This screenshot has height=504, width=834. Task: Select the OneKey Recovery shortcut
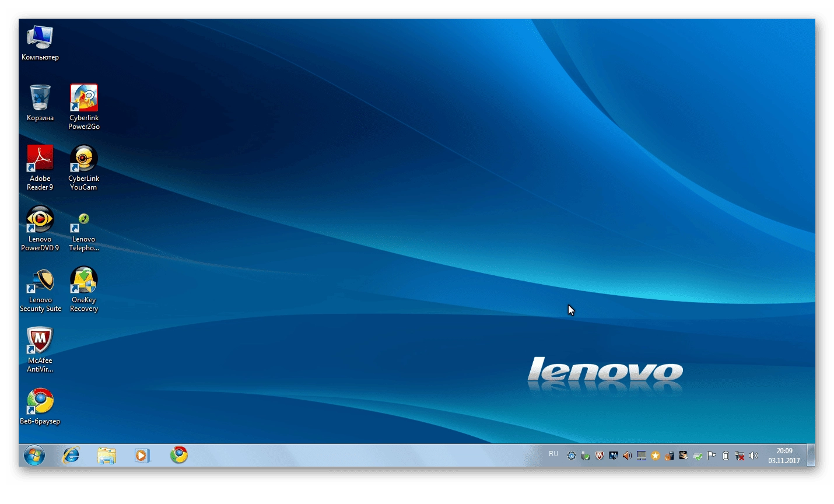(84, 289)
